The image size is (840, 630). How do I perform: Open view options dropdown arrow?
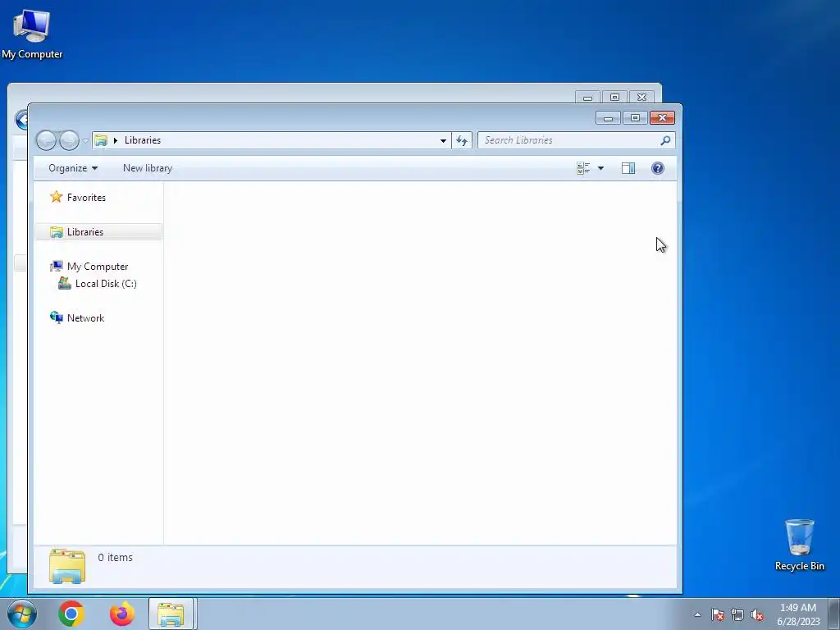tap(600, 168)
